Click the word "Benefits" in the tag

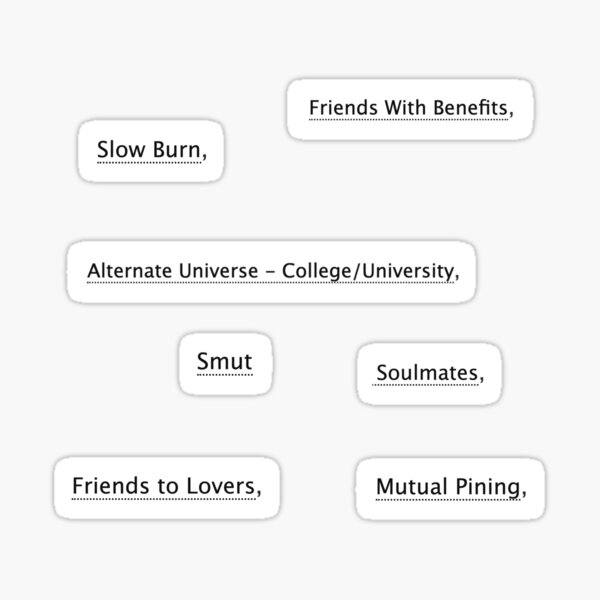(x=470, y=108)
